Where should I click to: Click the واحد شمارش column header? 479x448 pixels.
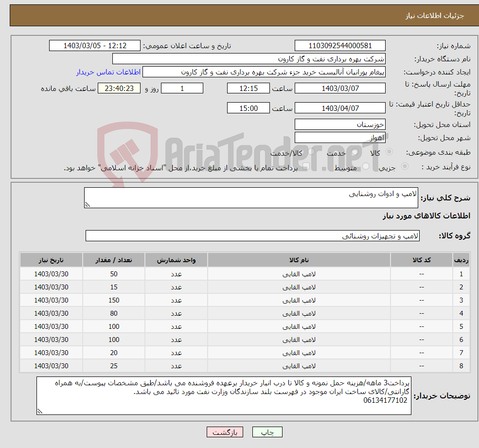click(176, 260)
